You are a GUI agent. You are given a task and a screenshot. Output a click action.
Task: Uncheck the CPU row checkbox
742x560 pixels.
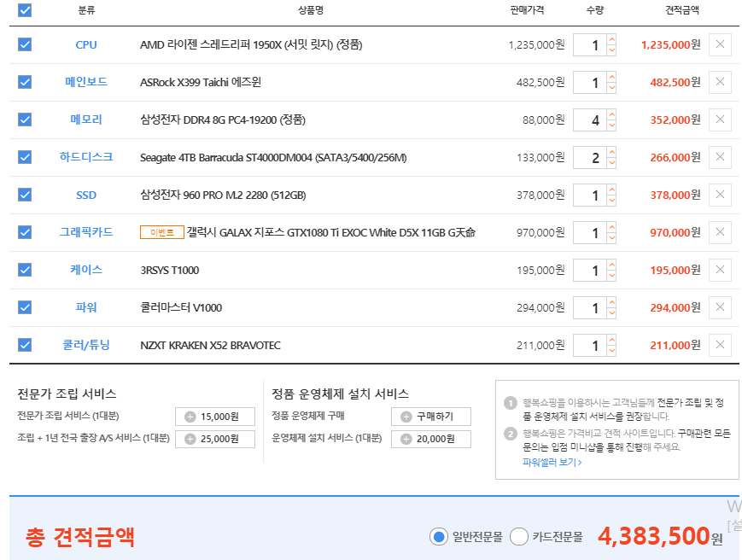click(x=24, y=44)
